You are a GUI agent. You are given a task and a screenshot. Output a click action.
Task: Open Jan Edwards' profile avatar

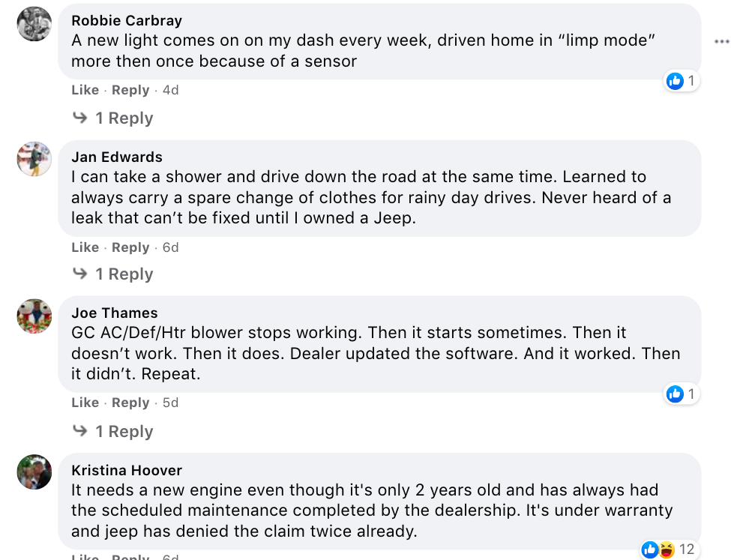34,159
